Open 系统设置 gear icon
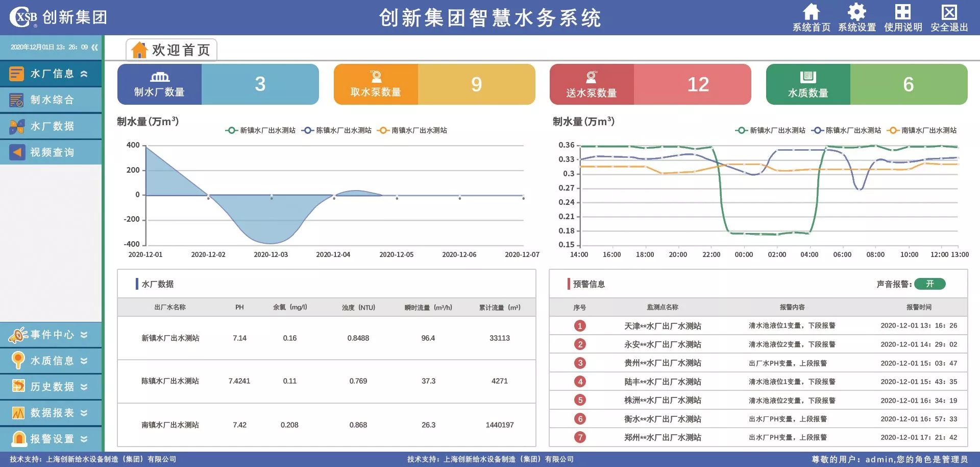 point(857,11)
